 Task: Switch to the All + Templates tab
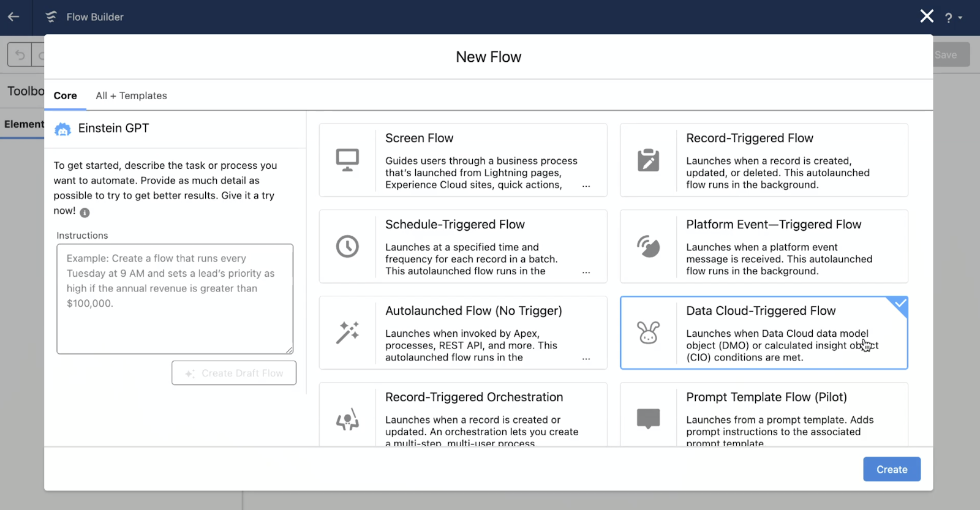[x=131, y=96]
